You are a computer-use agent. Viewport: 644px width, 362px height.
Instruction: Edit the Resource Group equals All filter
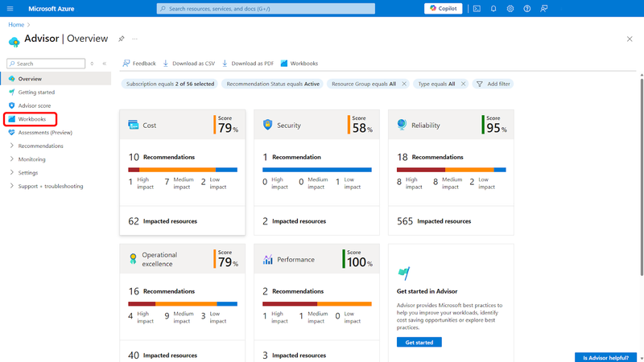[x=364, y=84]
